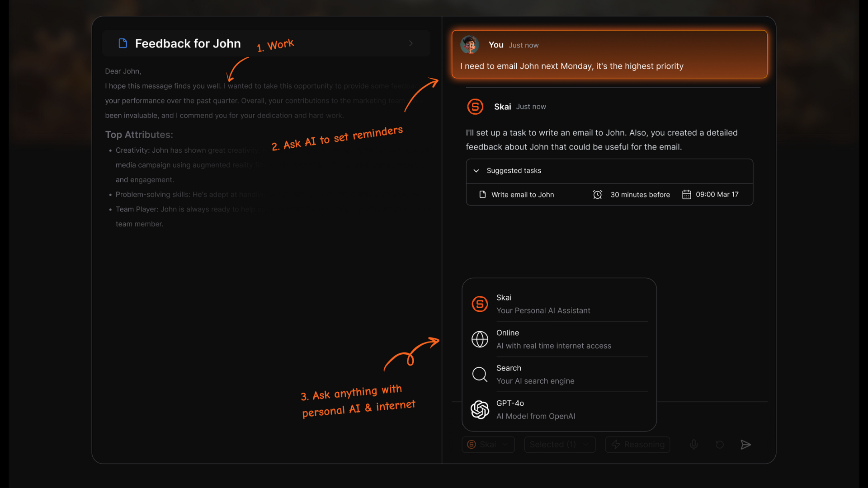Click the Team Player bullet
The width and height of the screenshot is (868, 488).
pyautogui.click(x=187, y=216)
